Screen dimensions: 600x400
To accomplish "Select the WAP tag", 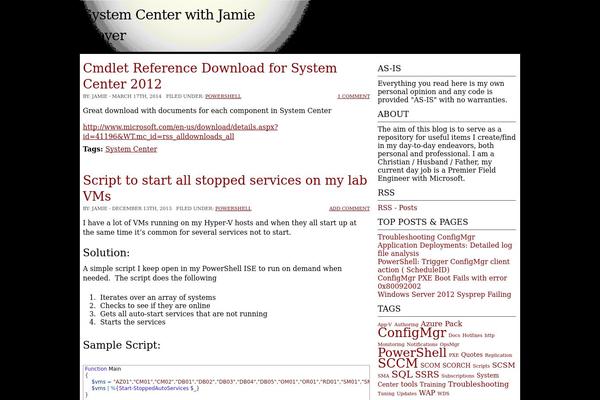I will coord(427,393).
